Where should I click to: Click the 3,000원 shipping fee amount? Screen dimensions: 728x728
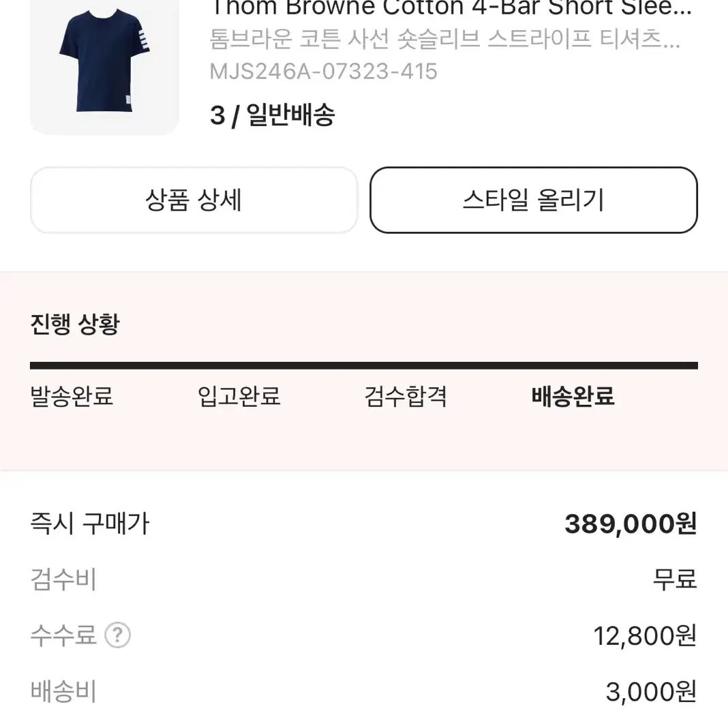tap(651, 692)
